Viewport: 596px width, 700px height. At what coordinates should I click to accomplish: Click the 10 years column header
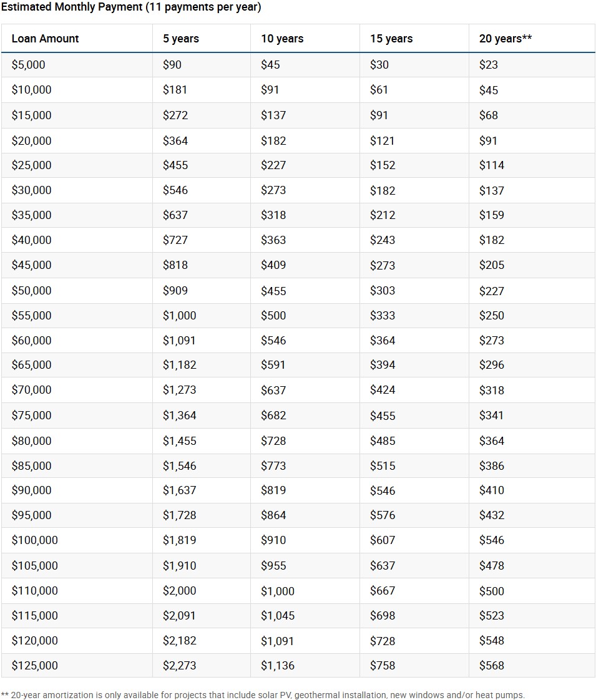[x=282, y=39]
